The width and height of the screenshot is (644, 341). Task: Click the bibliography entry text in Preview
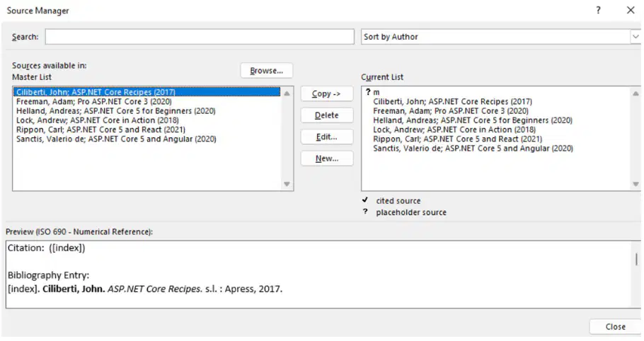pyautogui.click(x=145, y=289)
